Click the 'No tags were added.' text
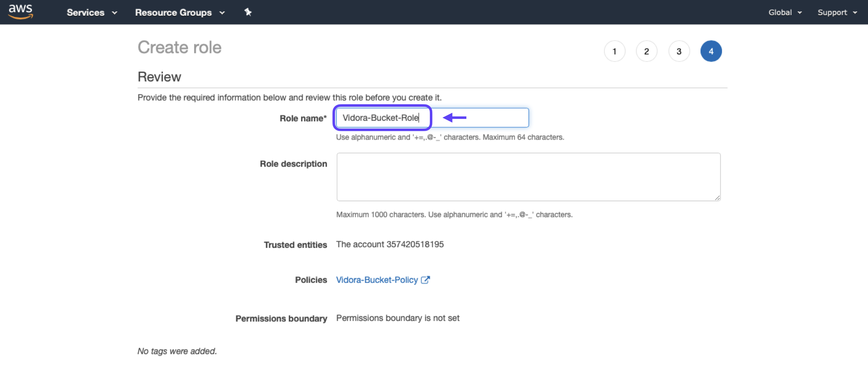The width and height of the screenshot is (868, 365). pyautogui.click(x=177, y=351)
